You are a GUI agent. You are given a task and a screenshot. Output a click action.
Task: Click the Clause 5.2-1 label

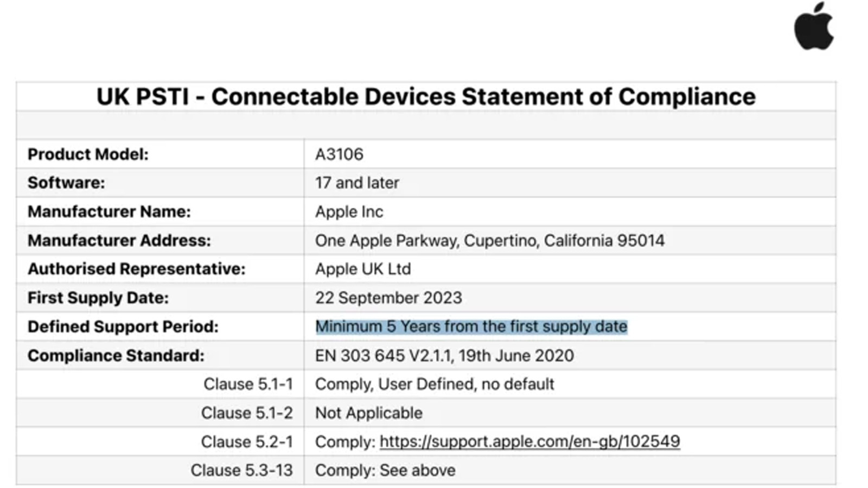pos(247,441)
